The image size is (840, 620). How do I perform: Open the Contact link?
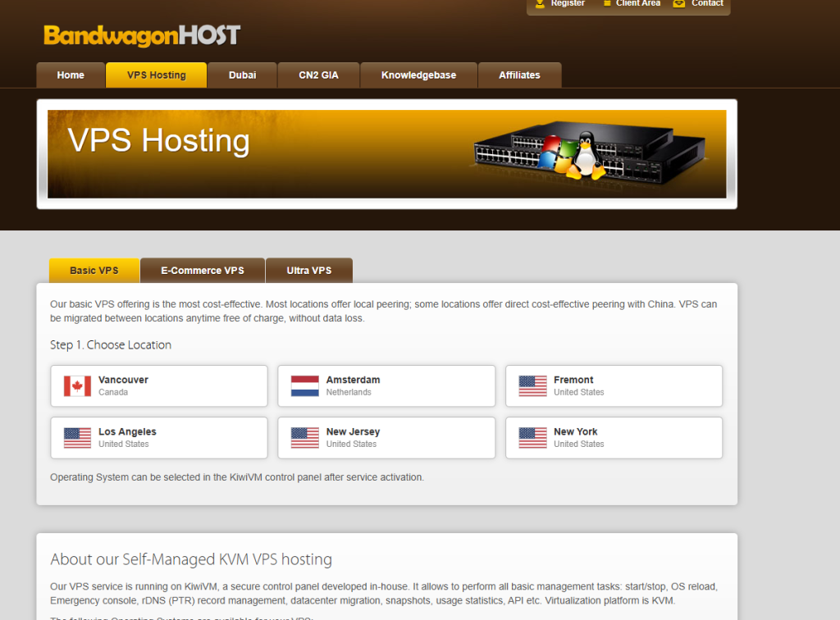pyautogui.click(x=707, y=3)
